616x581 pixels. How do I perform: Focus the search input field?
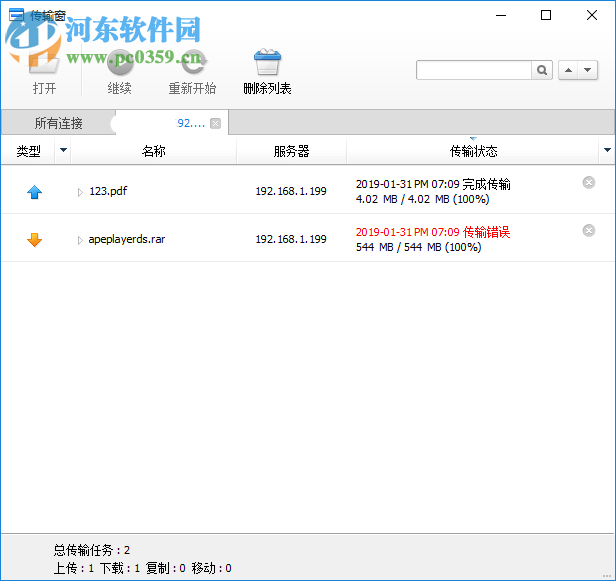[474, 70]
